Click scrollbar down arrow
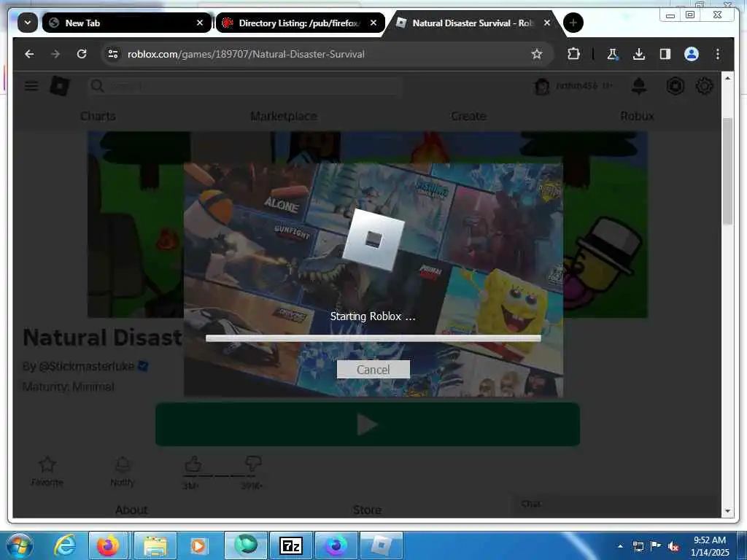 click(727, 511)
